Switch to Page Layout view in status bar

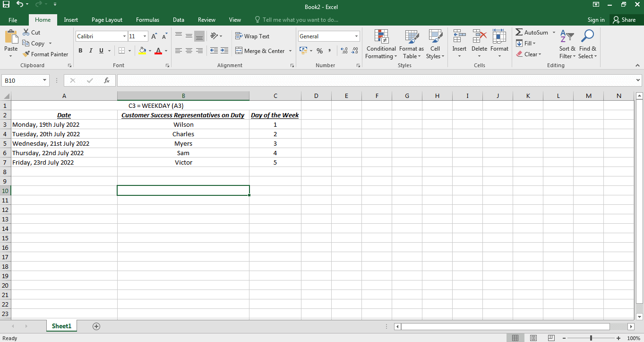[533, 338]
